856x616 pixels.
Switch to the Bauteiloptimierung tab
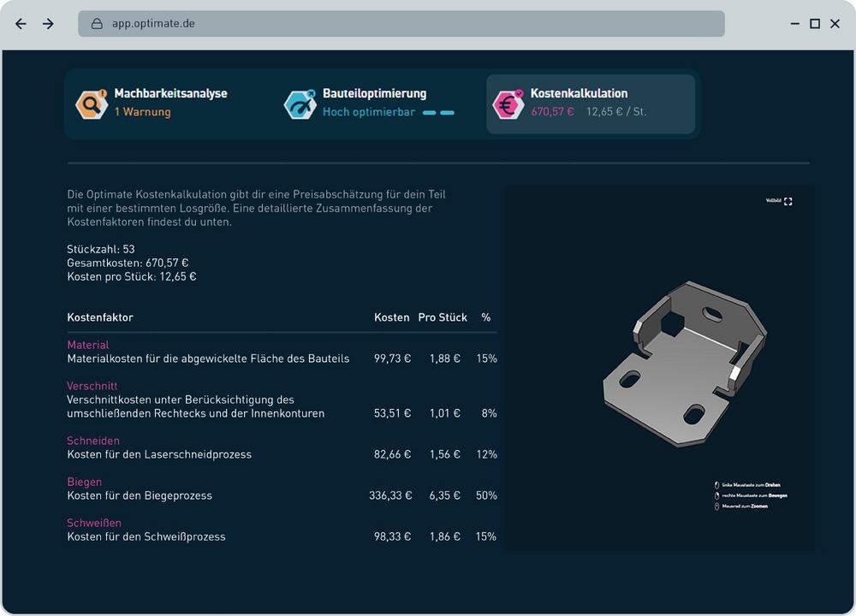pos(374,93)
